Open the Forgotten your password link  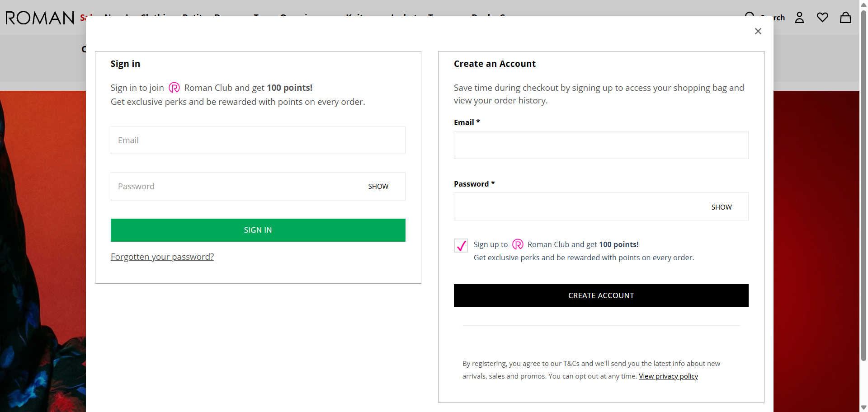coord(162,257)
